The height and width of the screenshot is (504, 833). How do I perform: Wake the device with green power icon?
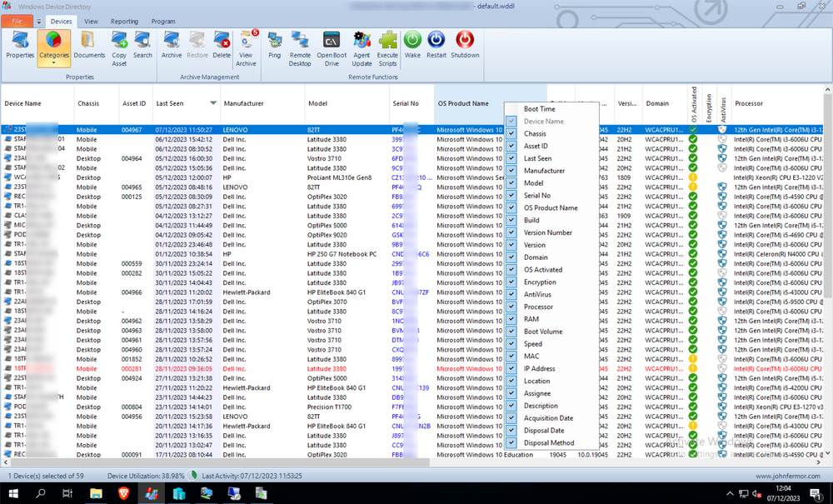point(412,45)
